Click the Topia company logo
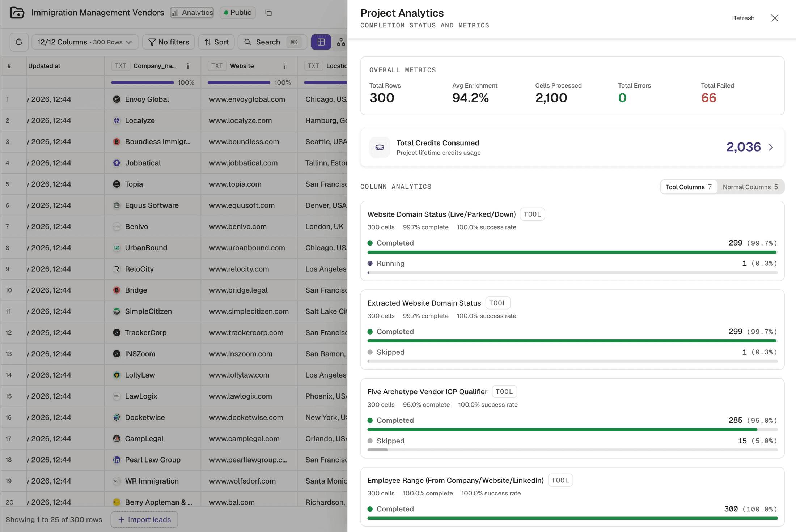Image resolution: width=796 pixels, height=532 pixels. 117,184
